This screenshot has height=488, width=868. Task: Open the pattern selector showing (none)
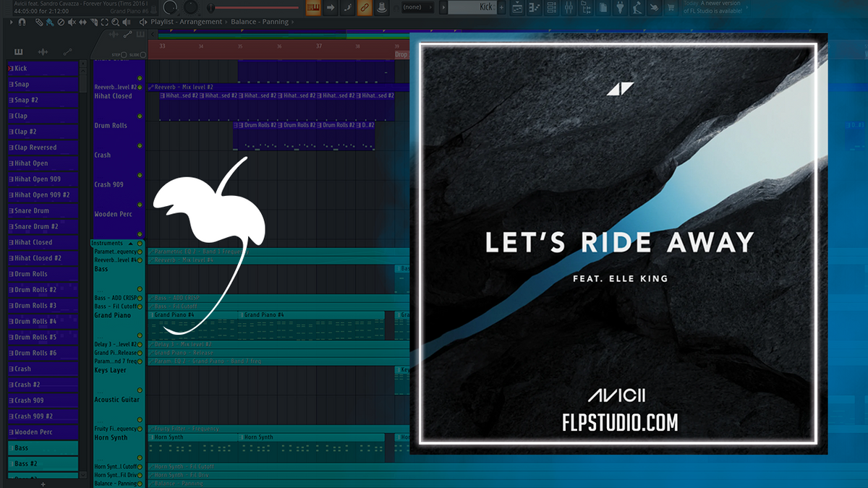coord(416,7)
